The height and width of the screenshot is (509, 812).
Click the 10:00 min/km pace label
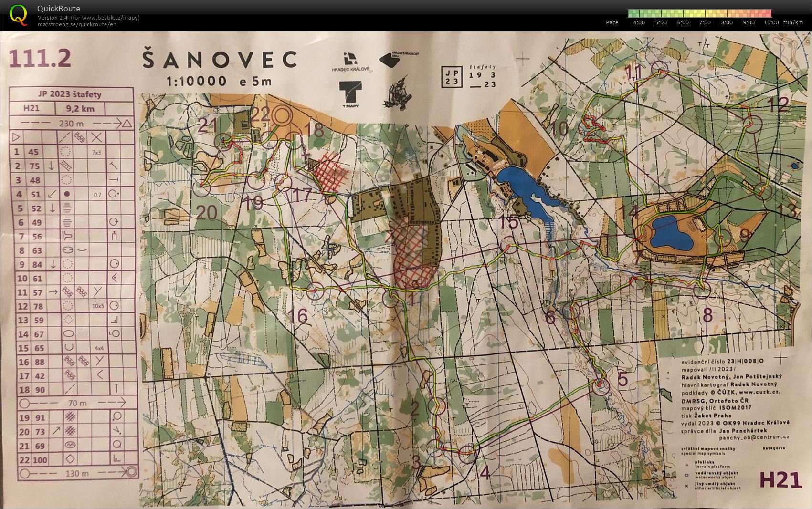pos(783,22)
